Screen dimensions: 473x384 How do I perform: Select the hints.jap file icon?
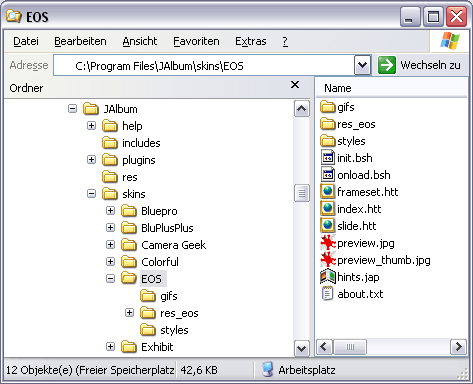point(328,277)
